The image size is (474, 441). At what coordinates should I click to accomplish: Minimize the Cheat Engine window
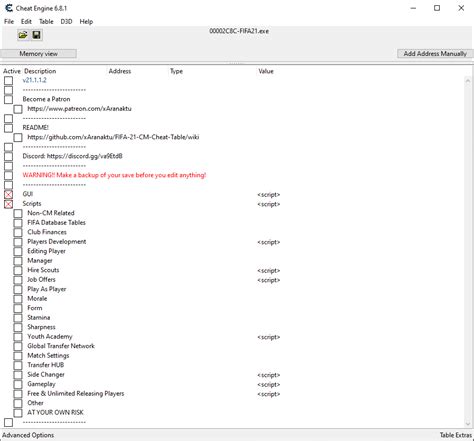point(413,8)
